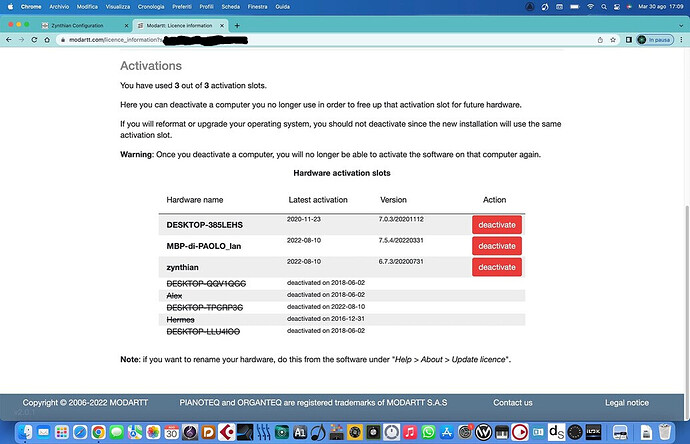The image size is (690, 444).
Task: Open the Archivio menu
Action: (x=59, y=7)
